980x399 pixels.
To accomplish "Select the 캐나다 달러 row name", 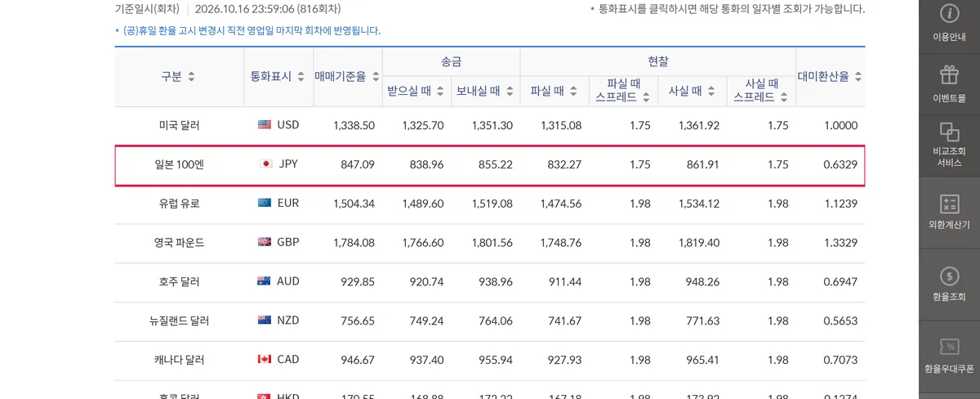I will pos(179,361).
